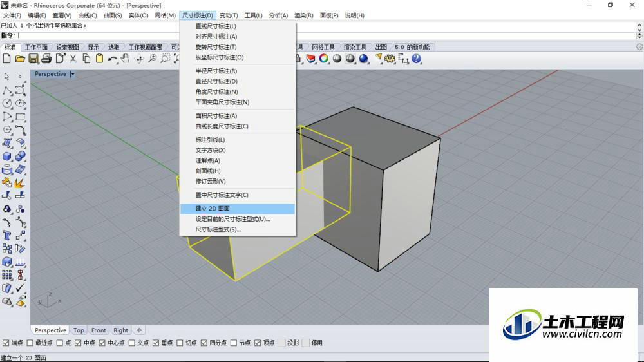644x362 pixels.
Task: Pick the Circle tool
Action: coord(6,103)
